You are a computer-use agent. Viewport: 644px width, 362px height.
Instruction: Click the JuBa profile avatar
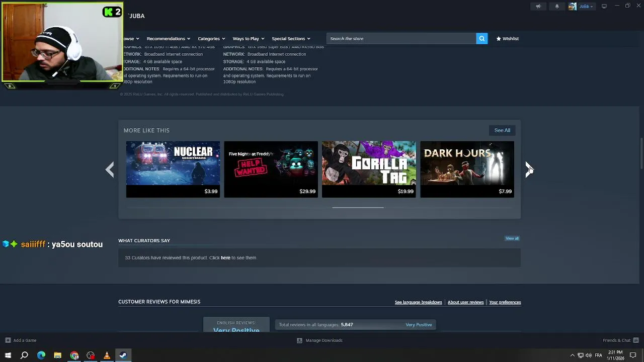click(x=572, y=6)
